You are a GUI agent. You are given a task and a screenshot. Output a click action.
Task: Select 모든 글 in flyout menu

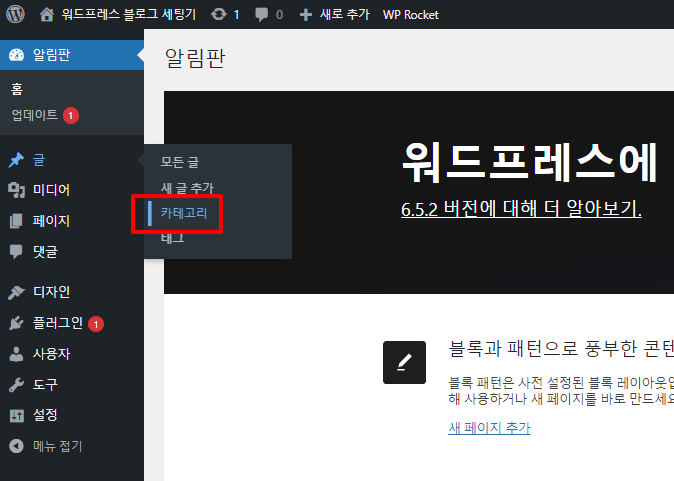pyautogui.click(x=180, y=162)
